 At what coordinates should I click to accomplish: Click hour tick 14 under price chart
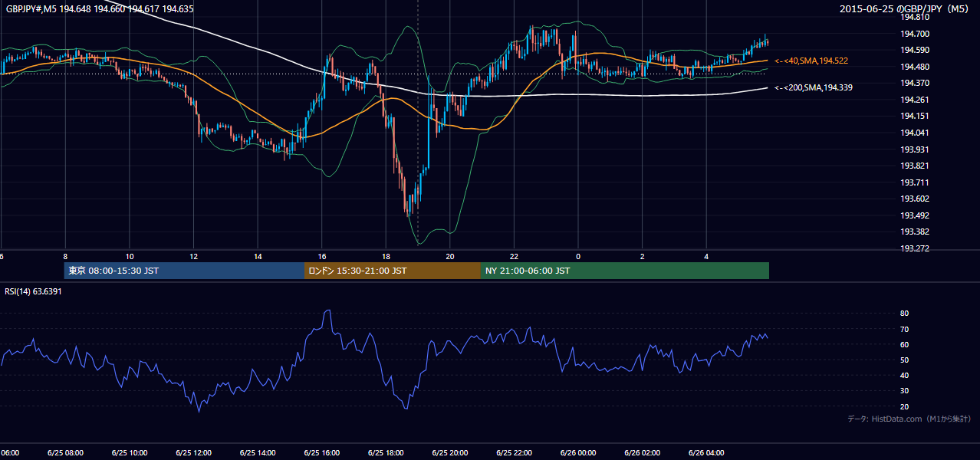pyautogui.click(x=258, y=257)
